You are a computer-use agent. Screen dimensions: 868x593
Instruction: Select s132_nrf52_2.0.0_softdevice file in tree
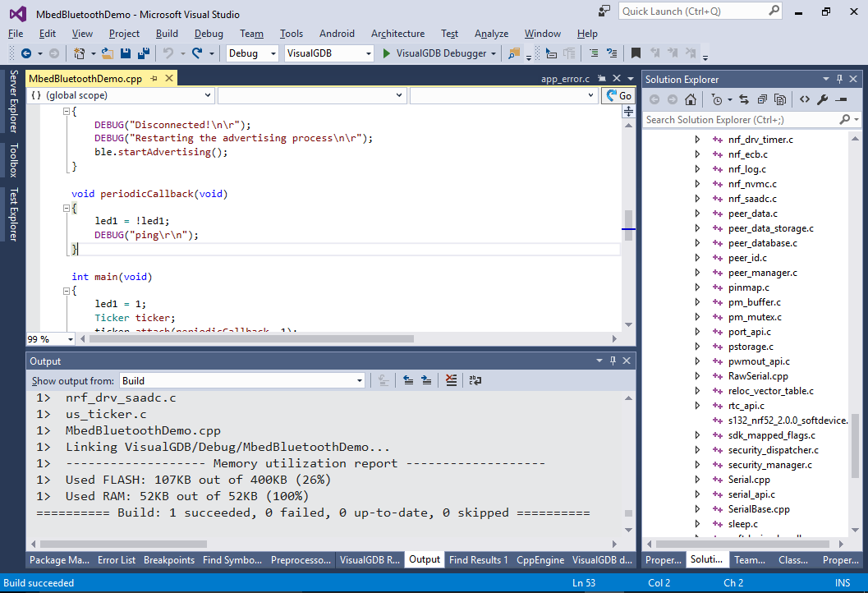click(x=788, y=421)
